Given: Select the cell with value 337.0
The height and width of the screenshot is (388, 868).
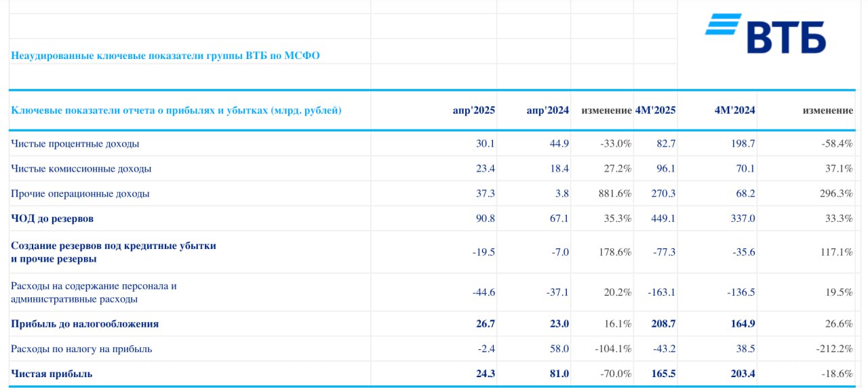Looking at the screenshot, I should pyautogui.click(x=743, y=218).
